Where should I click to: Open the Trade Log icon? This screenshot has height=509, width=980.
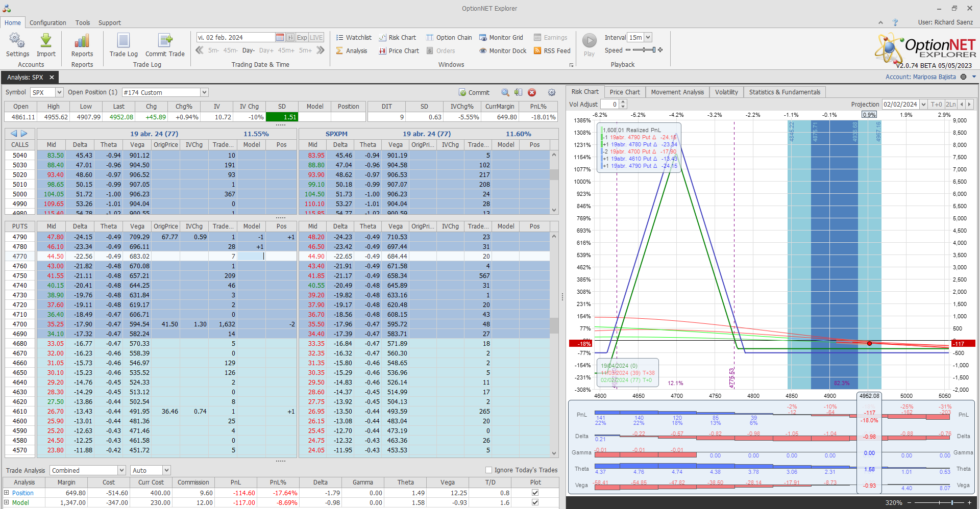pyautogui.click(x=124, y=41)
